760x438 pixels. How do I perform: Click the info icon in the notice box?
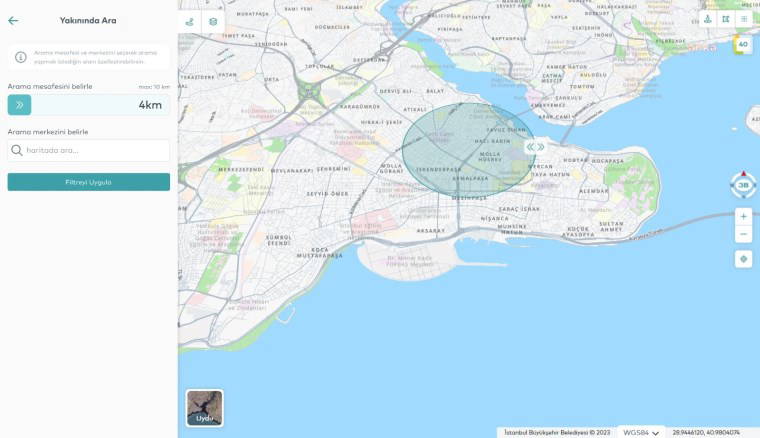[x=21, y=57]
